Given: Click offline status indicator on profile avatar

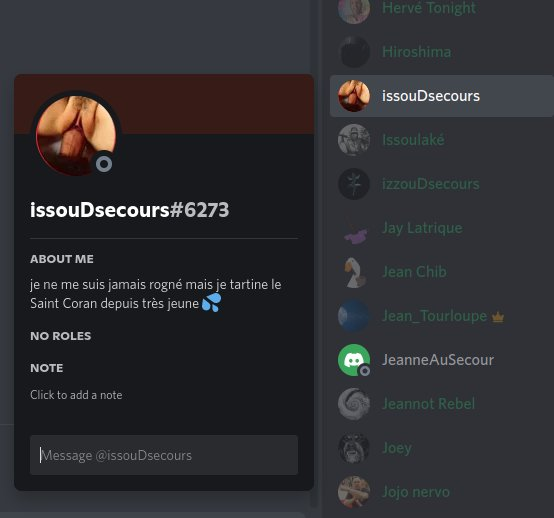Looking at the screenshot, I should coord(104,164).
